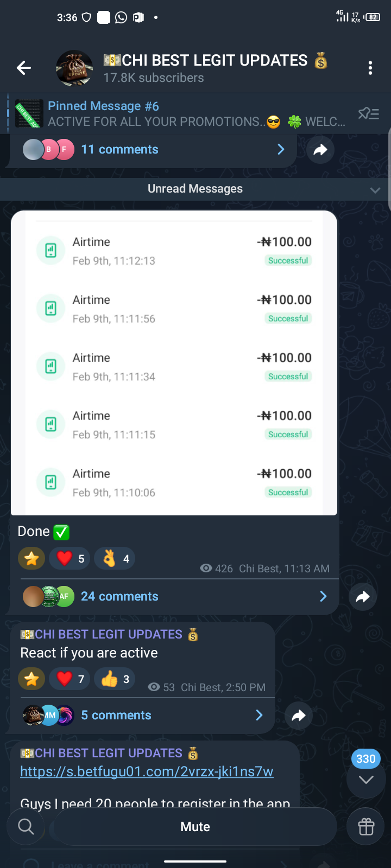Open the pinned messages list icon
This screenshot has height=868, width=391.
point(368,113)
